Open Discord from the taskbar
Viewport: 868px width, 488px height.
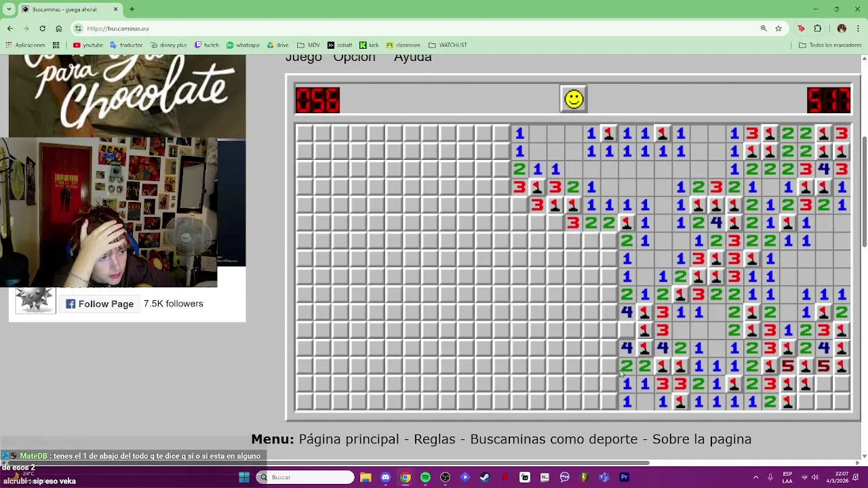[x=385, y=477]
